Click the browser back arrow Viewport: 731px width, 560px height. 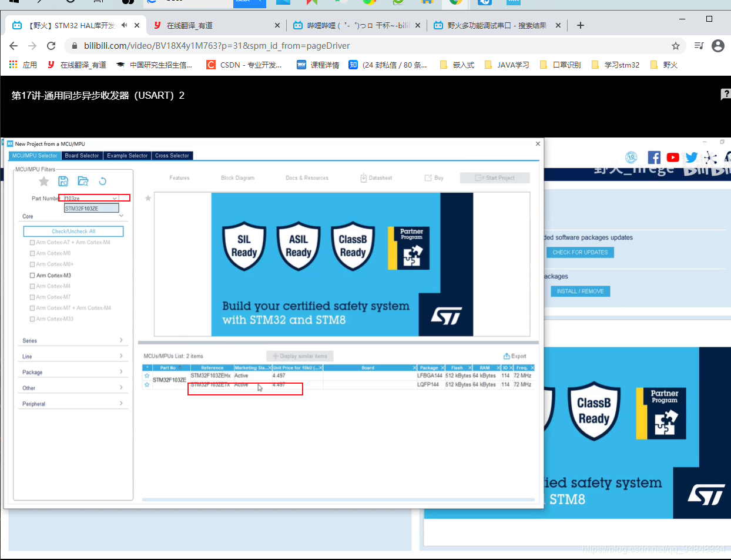(14, 46)
